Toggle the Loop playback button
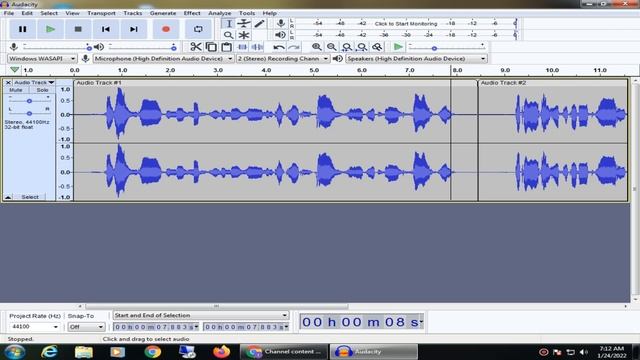Image resolution: width=640 pixels, height=360 pixels. click(198, 29)
